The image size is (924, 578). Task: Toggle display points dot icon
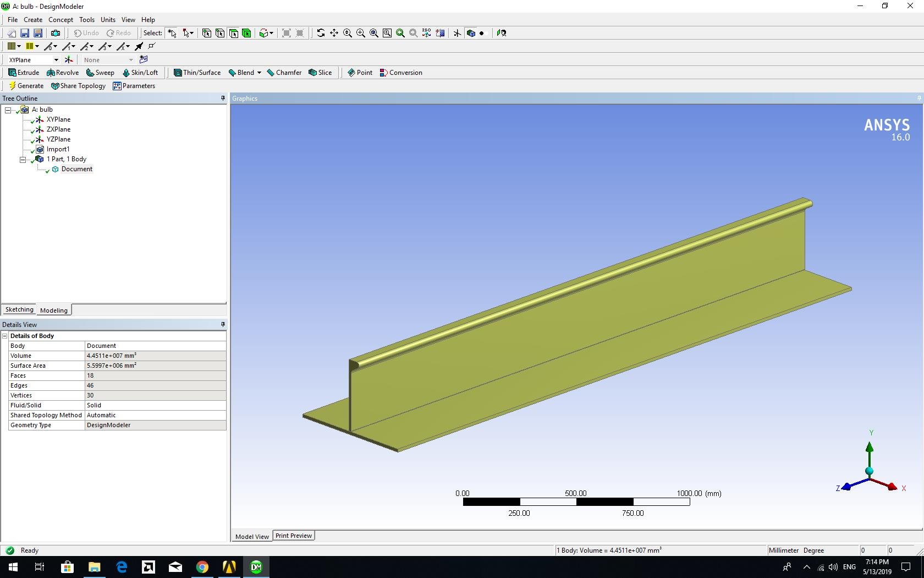pos(482,33)
